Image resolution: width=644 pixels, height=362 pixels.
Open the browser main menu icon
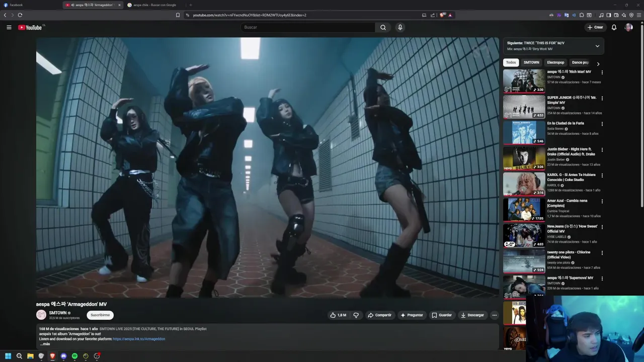pos(639,15)
